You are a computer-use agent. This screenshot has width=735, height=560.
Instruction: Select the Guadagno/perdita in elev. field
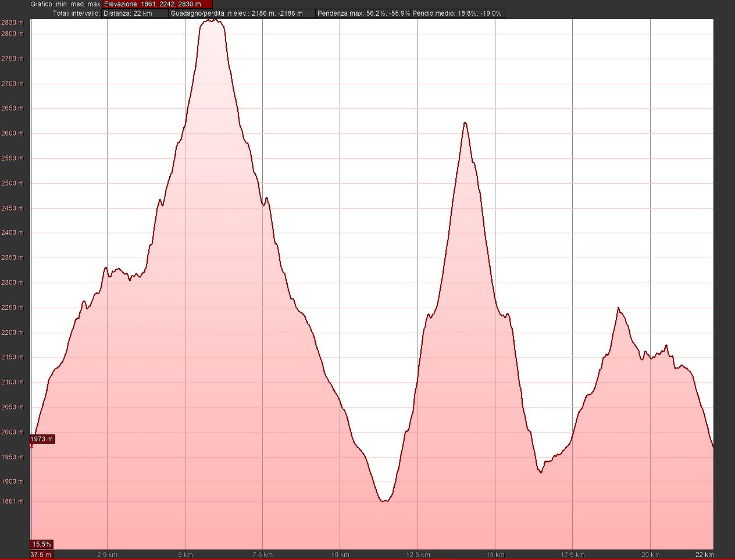[242, 13]
